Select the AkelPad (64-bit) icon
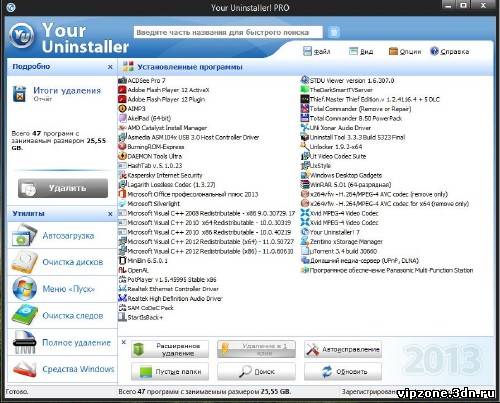The height and width of the screenshot is (403, 500). [123, 118]
